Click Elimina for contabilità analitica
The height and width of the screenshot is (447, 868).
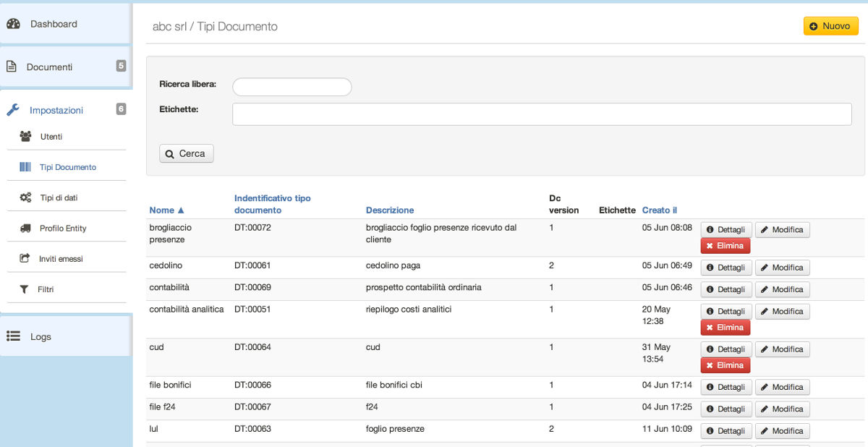pyautogui.click(x=726, y=328)
